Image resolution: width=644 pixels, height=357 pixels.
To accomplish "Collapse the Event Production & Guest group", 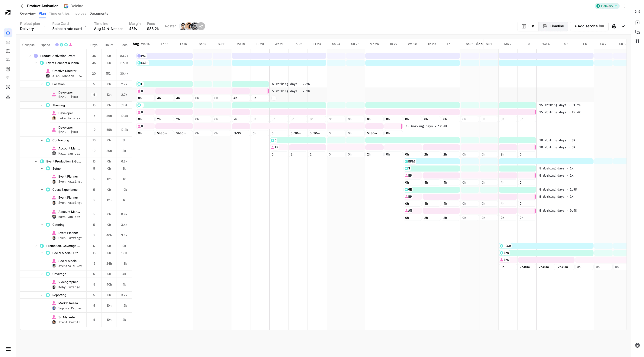I will (x=36, y=162).
